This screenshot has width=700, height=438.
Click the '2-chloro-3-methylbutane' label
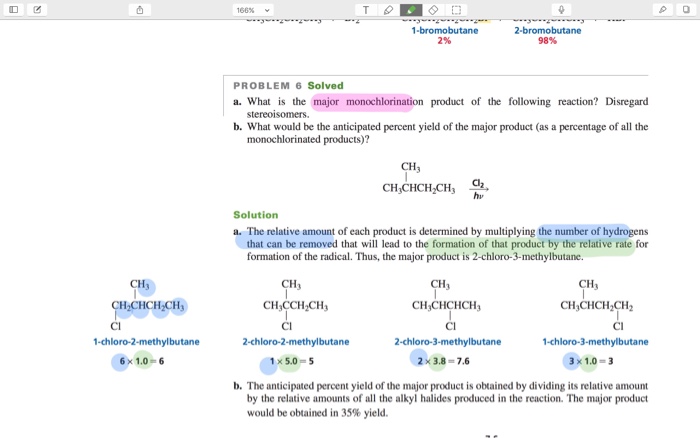[447, 341]
